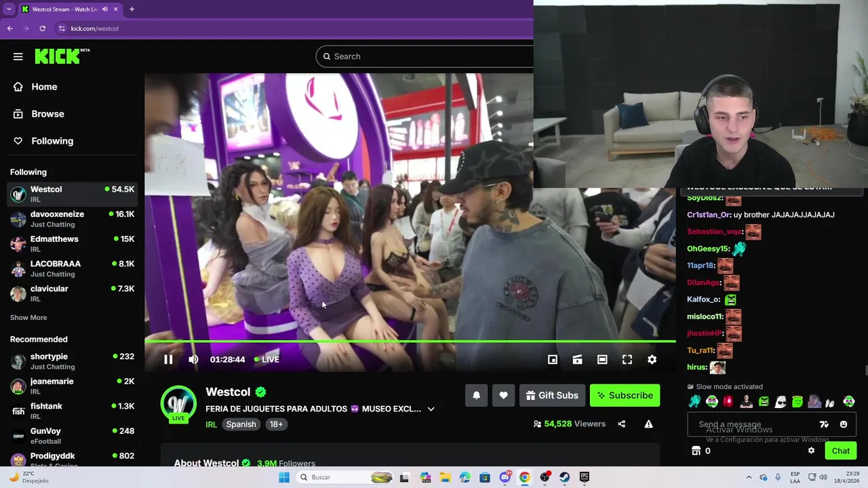Enter fullscreen video mode

(627, 359)
